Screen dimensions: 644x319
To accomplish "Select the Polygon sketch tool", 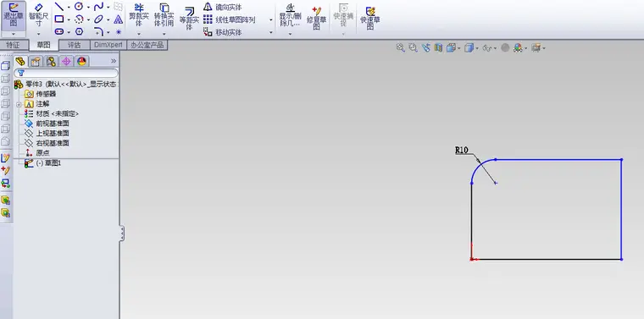I will coord(80,31).
